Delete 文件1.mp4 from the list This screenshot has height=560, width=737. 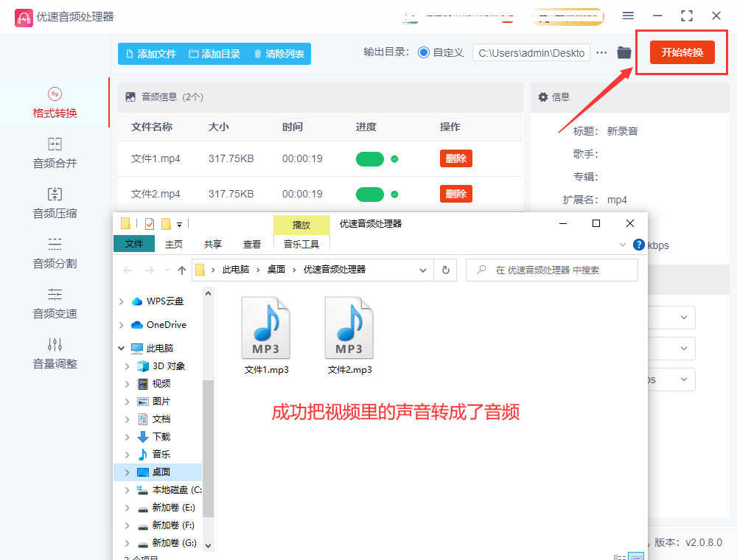(455, 158)
